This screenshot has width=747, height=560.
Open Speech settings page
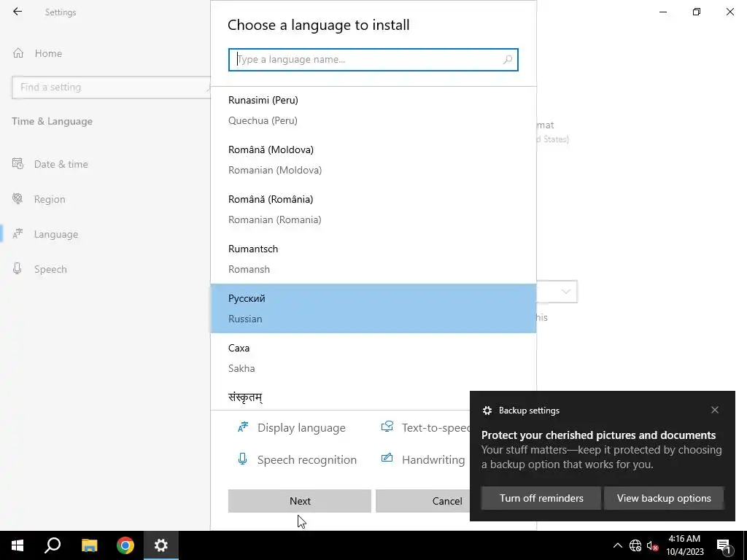50,269
